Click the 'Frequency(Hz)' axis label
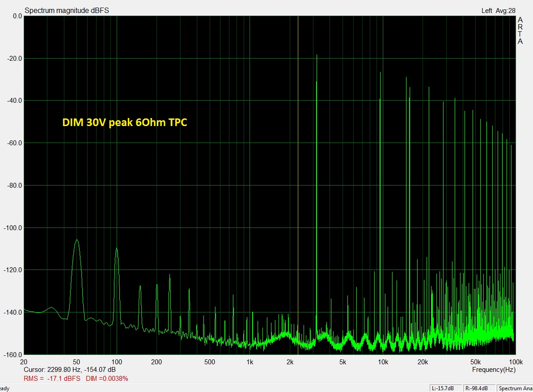The width and height of the screenshot is (533, 392). [494, 370]
